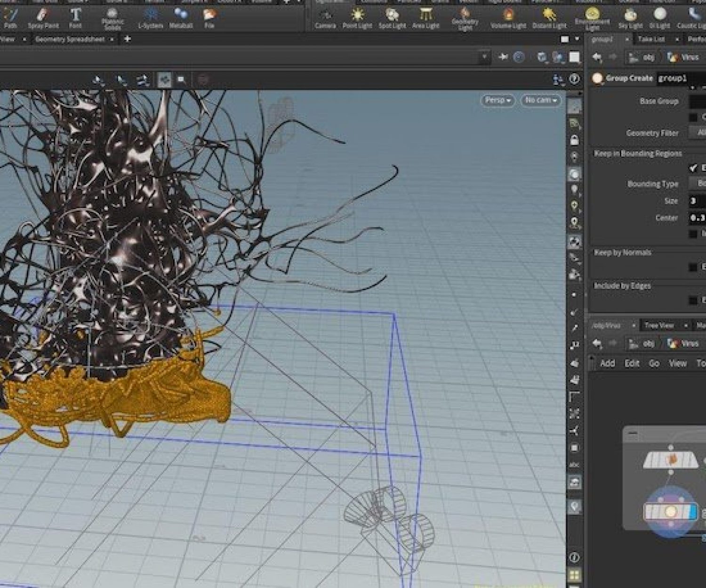Uncheck Keep in Bounding Regions enable box
Image resolution: width=706 pixels, height=588 pixels.
click(x=693, y=168)
